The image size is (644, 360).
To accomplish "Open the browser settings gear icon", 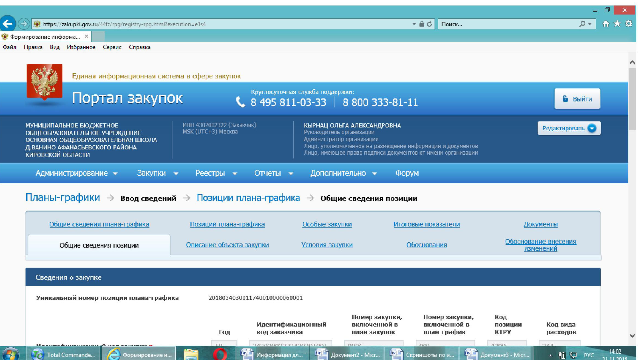I will (629, 24).
